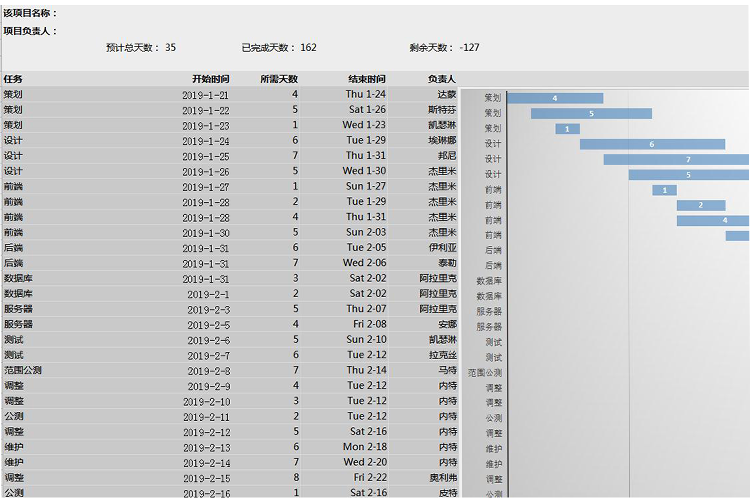Click the 范围公测 task cell

point(22,370)
